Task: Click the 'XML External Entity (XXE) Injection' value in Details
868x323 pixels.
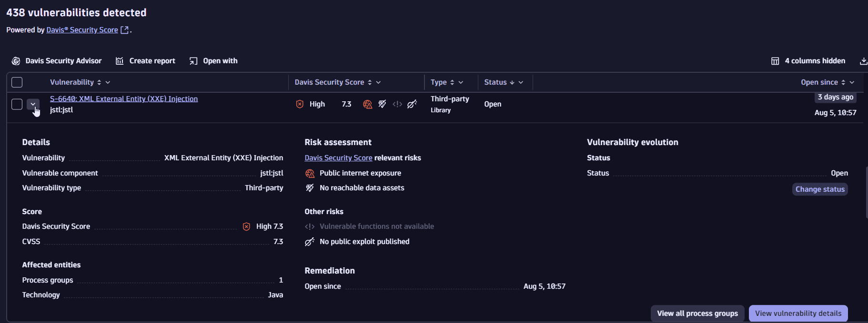Action: pos(223,158)
